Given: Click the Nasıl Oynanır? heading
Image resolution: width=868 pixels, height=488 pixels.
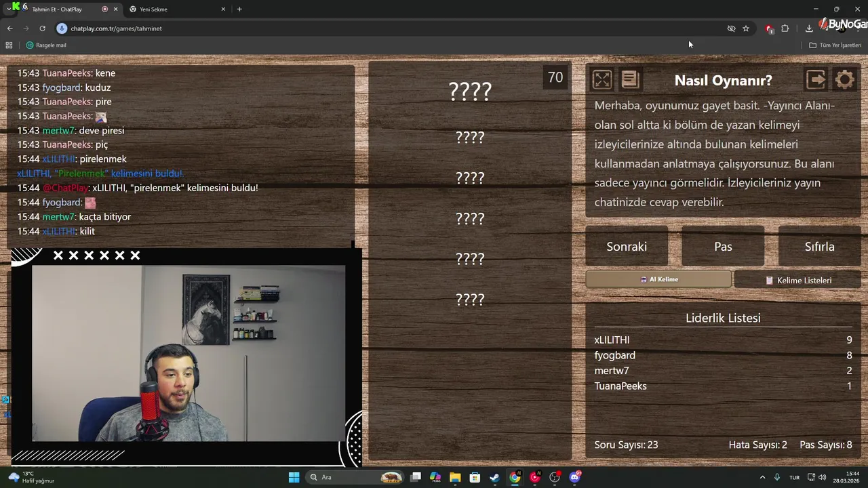Looking at the screenshot, I should 723,81.
